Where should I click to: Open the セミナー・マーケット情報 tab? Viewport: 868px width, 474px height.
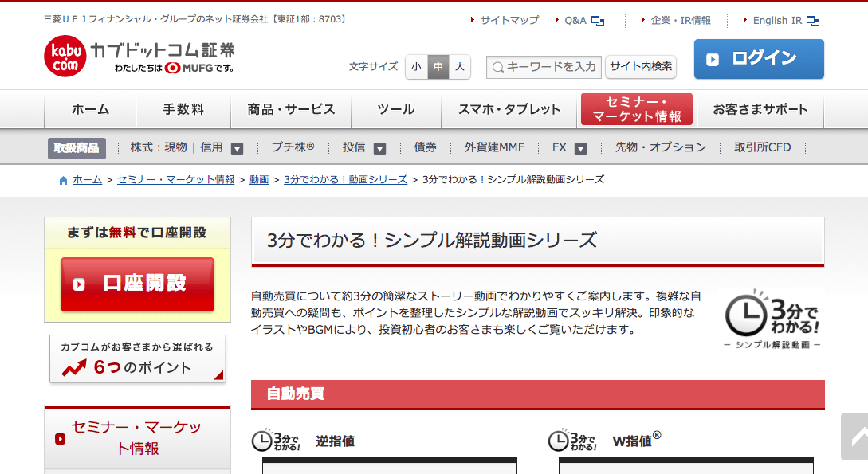point(636,110)
